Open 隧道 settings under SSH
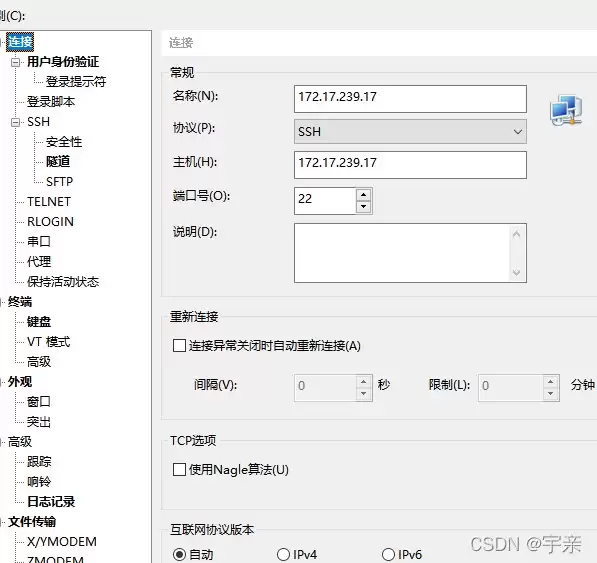This screenshot has height=563, width=597. click(58, 162)
